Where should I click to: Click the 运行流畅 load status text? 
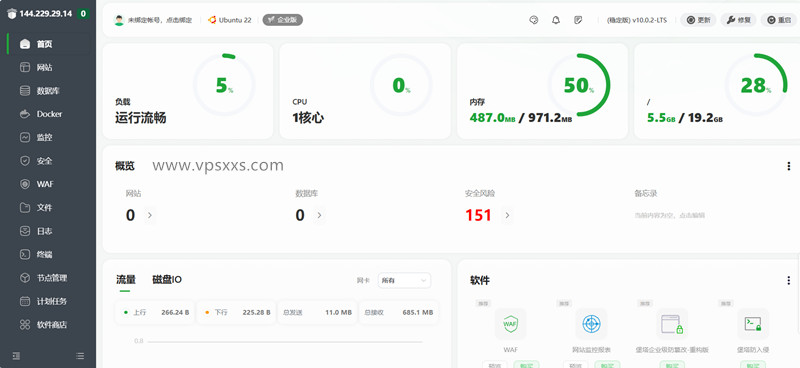point(140,118)
